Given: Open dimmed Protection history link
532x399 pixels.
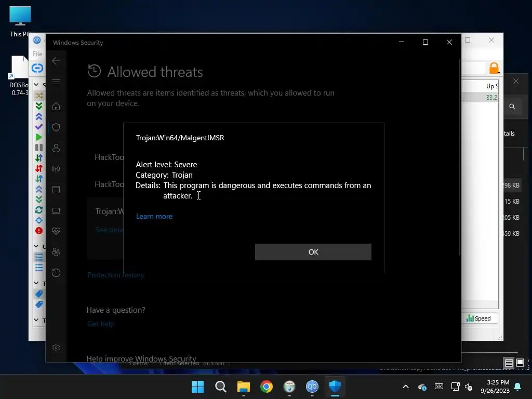Looking at the screenshot, I should (x=115, y=275).
